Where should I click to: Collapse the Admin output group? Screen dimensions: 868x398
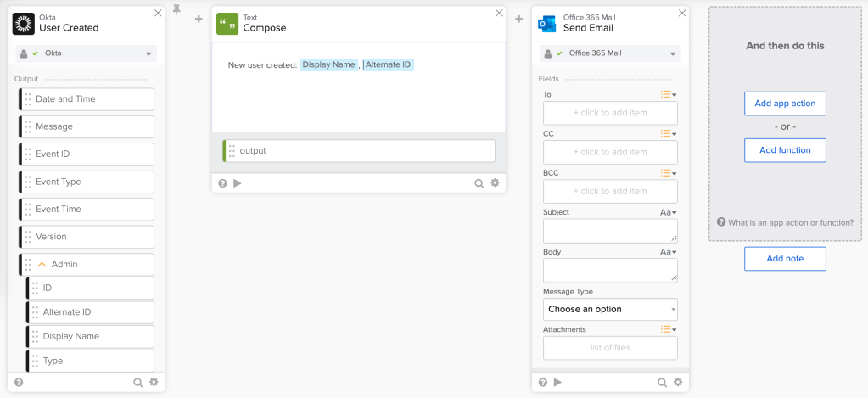click(42, 264)
